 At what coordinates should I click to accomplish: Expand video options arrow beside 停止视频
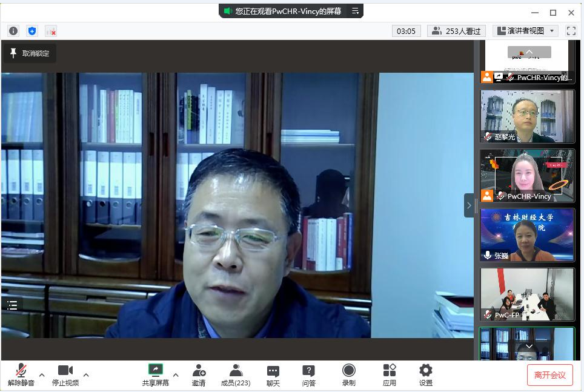point(86,374)
